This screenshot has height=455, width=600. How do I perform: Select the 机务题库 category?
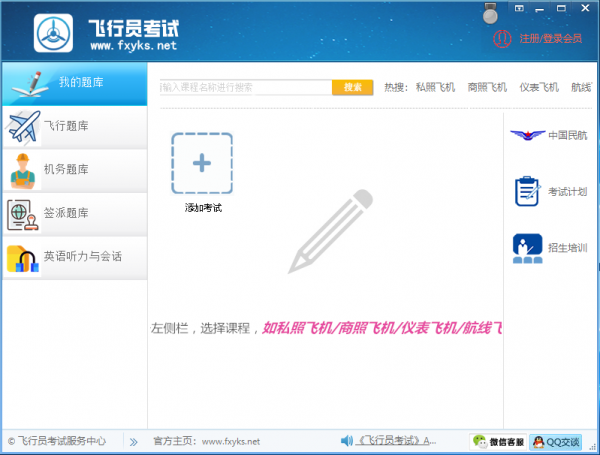(x=75, y=170)
